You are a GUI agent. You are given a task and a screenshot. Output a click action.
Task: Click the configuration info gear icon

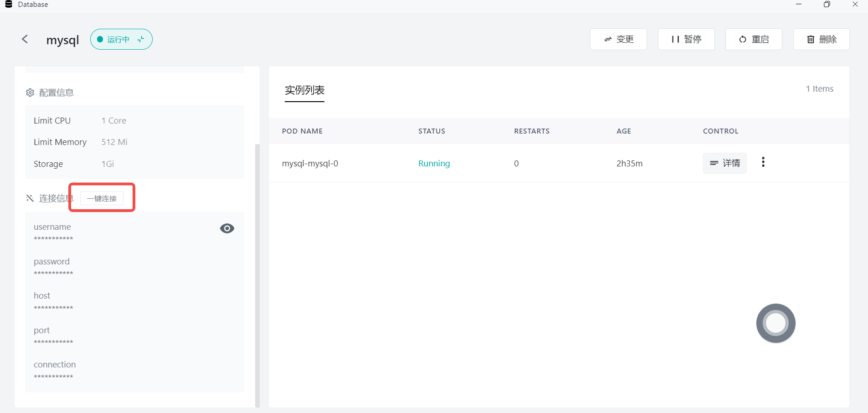tap(30, 93)
